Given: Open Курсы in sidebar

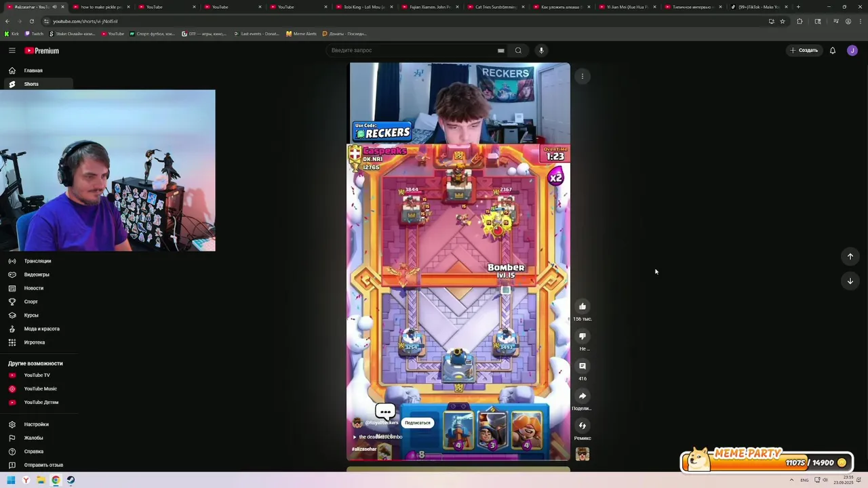Looking at the screenshot, I should [x=31, y=315].
